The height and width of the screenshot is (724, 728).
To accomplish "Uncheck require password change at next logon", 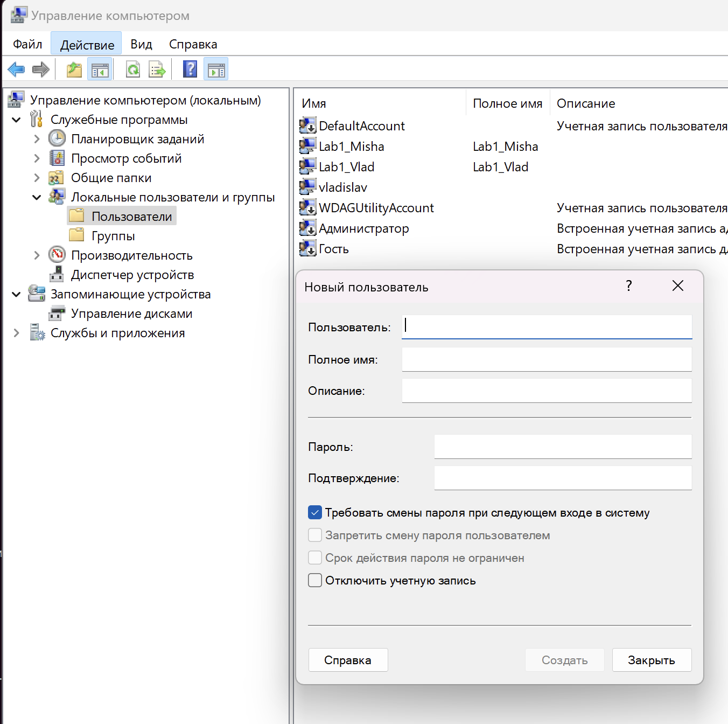I will pyautogui.click(x=315, y=512).
